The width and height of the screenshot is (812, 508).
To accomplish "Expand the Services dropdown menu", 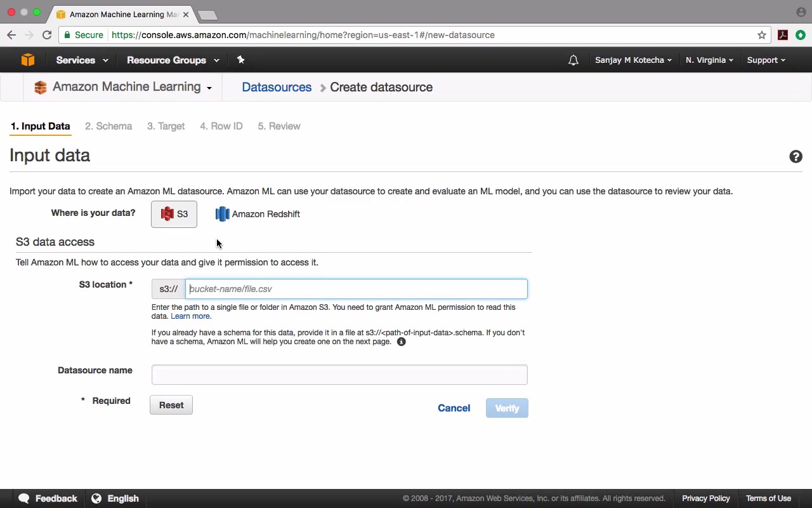I will [x=82, y=60].
